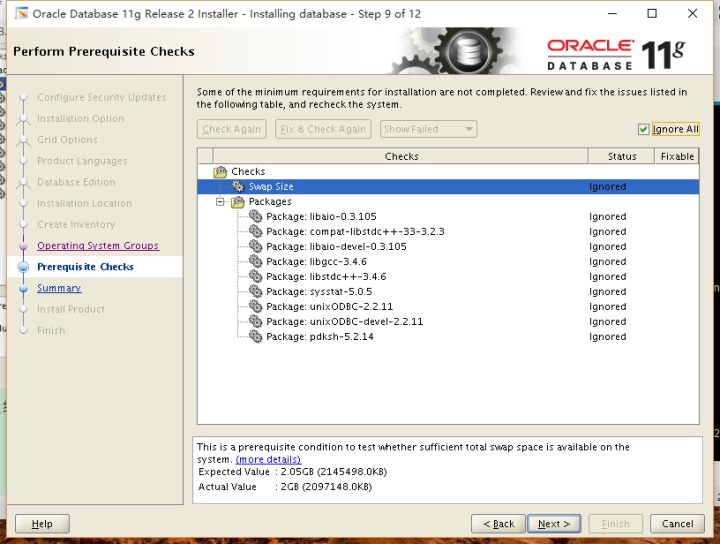Click gear icon for libaio-0.3.105 package
Viewport: 720px width, 544px height.
click(x=255, y=216)
